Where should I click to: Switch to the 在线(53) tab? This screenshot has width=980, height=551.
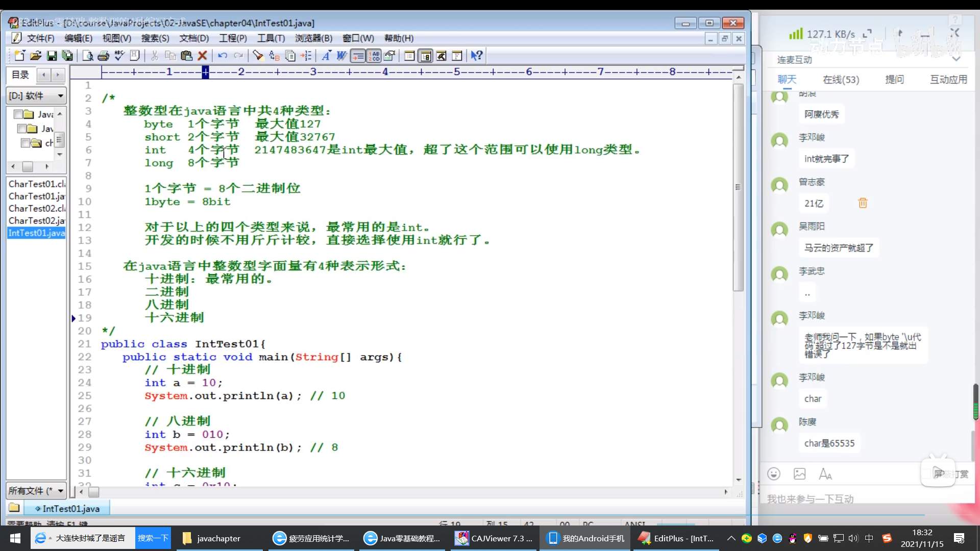[x=841, y=80]
